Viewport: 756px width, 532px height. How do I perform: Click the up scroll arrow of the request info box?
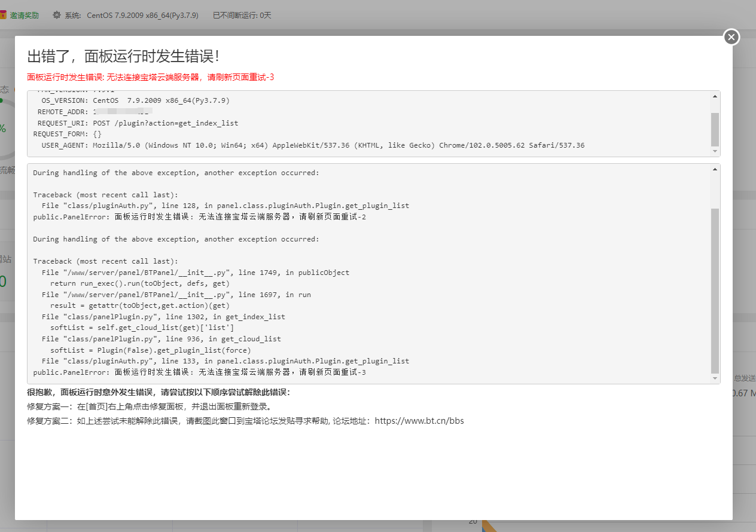coord(715,95)
